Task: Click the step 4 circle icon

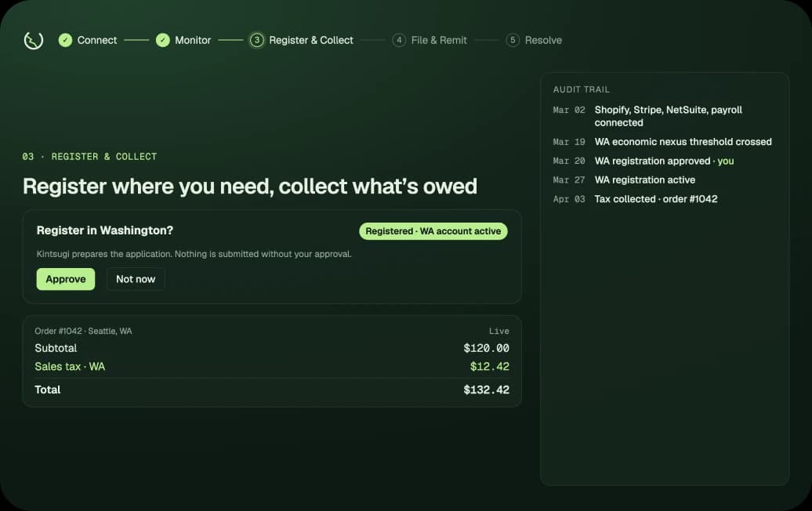Action: (399, 40)
